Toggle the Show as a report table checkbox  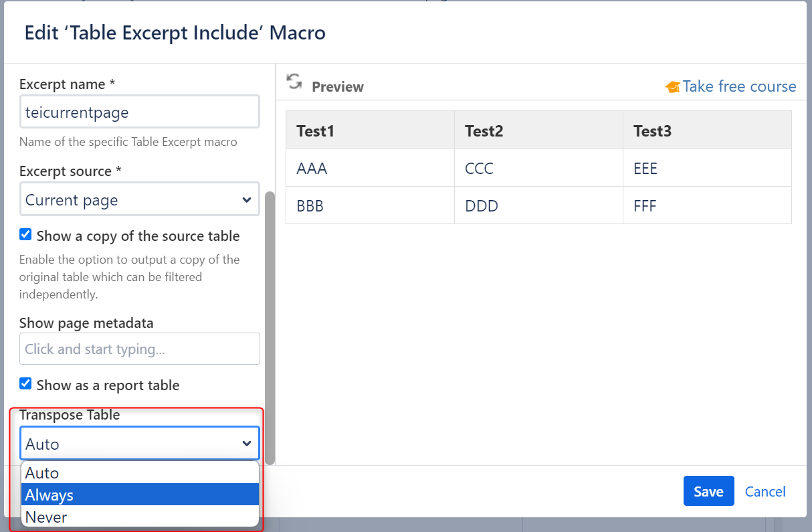pyautogui.click(x=25, y=384)
